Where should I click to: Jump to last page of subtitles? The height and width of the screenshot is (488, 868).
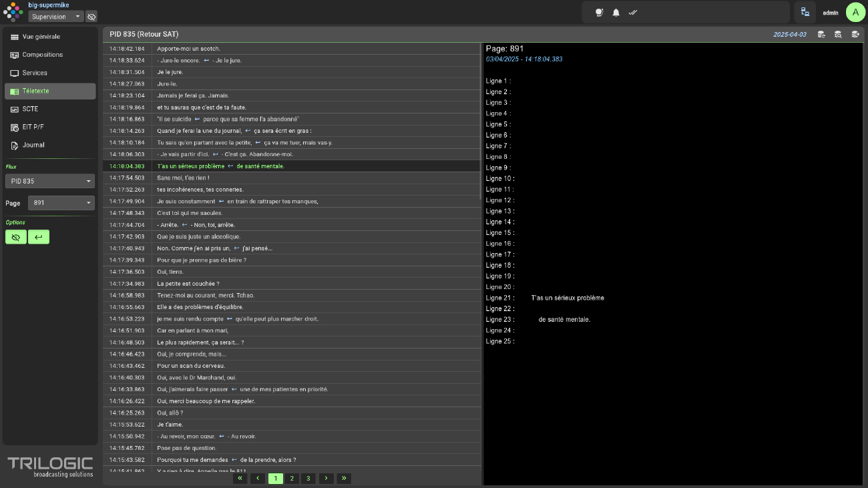pos(344,478)
